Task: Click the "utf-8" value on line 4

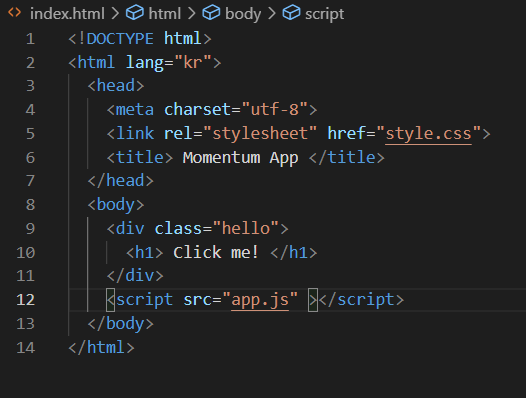Action: pos(274,109)
